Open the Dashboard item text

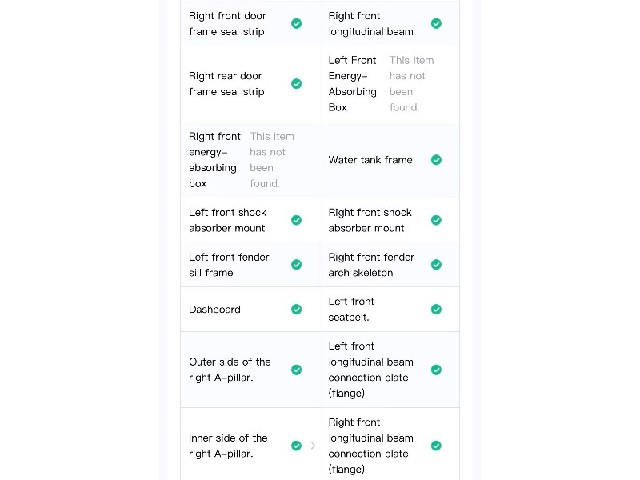[215, 309]
